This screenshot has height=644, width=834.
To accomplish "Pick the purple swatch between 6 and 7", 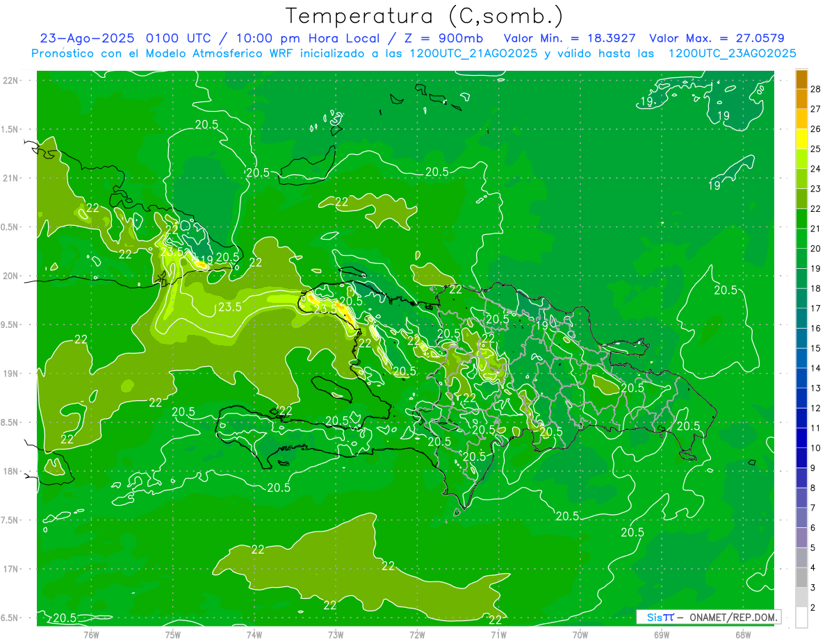I will (x=801, y=518).
